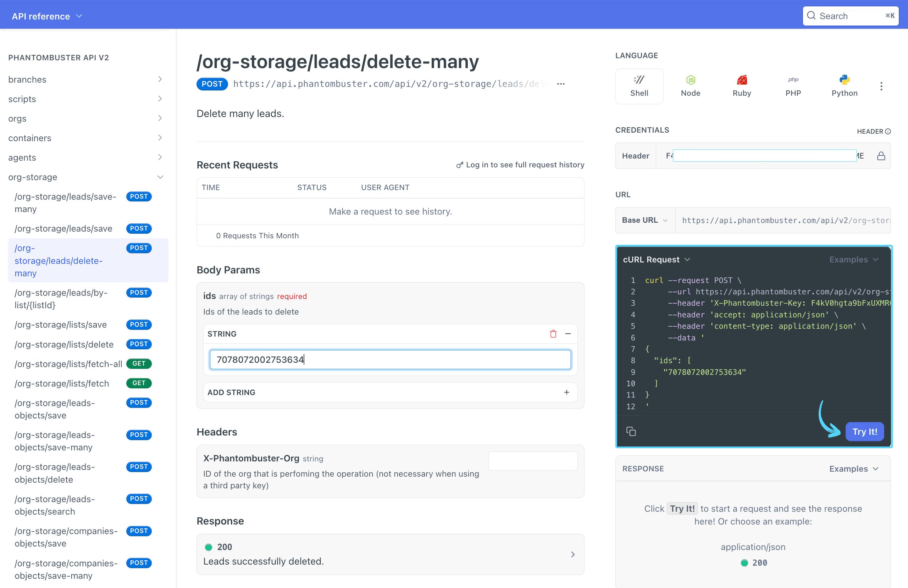The height and width of the screenshot is (588, 908).
Task: Open Examples dropdown in RESPONSE panel
Action: coord(854,468)
